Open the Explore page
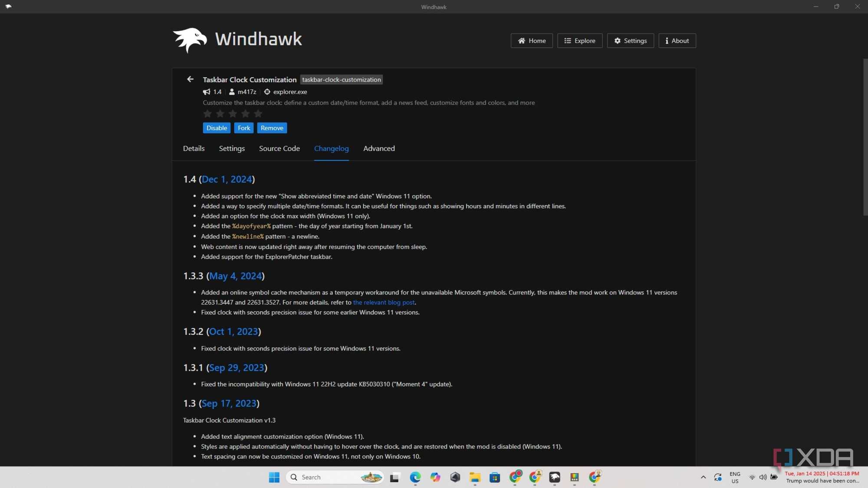The image size is (868, 488). [580, 41]
